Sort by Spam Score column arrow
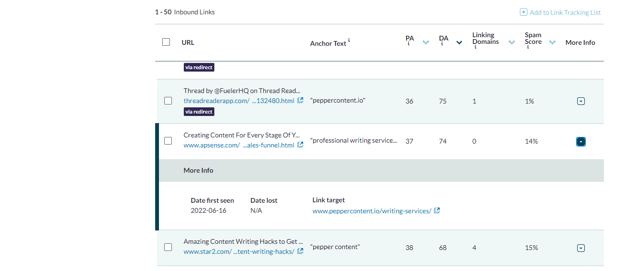The height and width of the screenshot is (271, 644). (x=552, y=42)
